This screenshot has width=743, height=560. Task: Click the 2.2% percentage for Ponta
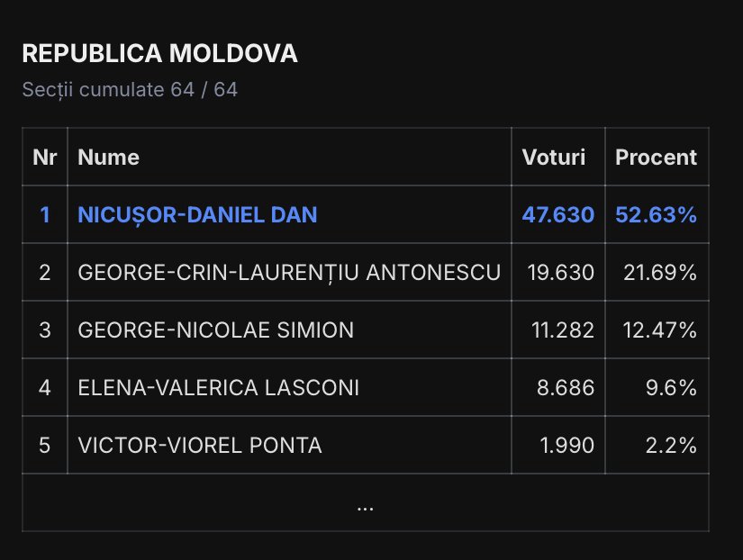(x=673, y=446)
